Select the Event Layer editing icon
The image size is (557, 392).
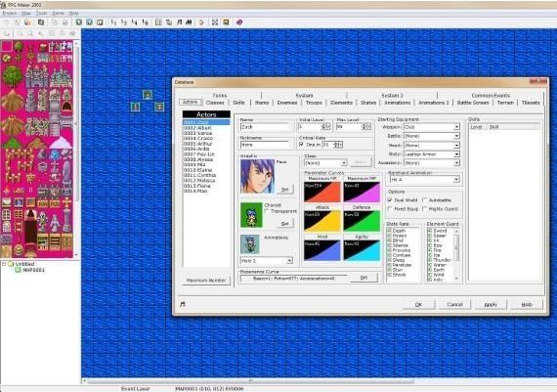(101, 22)
